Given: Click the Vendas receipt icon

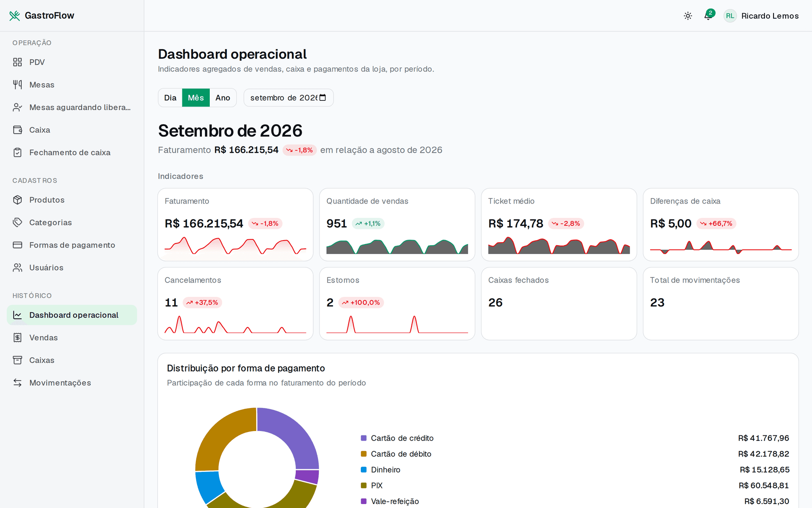Looking at the screenshot, I should pos(17,338).
